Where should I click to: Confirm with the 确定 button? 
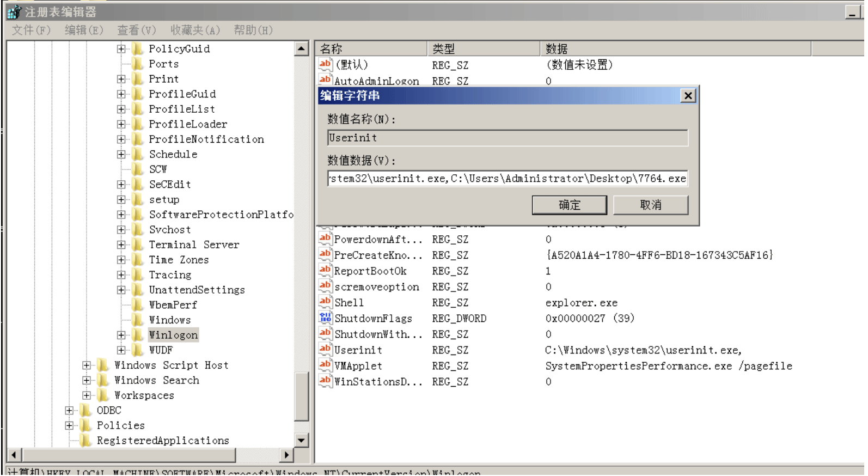(x=569, y=205)
